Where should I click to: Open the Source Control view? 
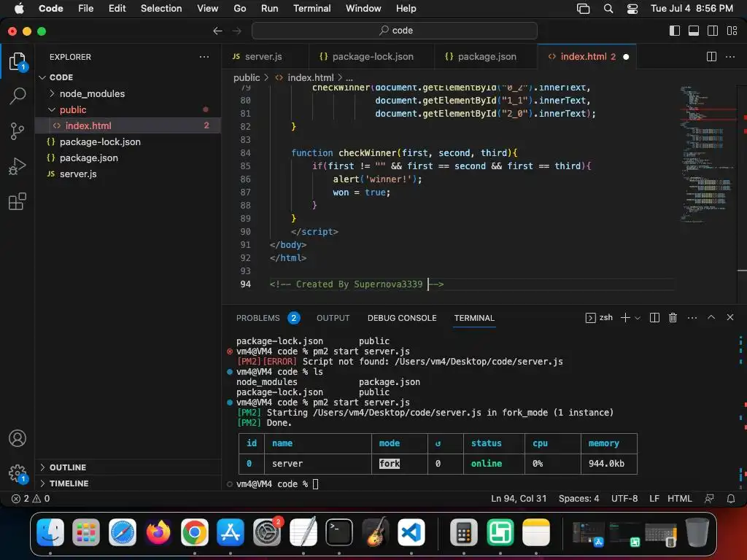click(x=18, y=131)
